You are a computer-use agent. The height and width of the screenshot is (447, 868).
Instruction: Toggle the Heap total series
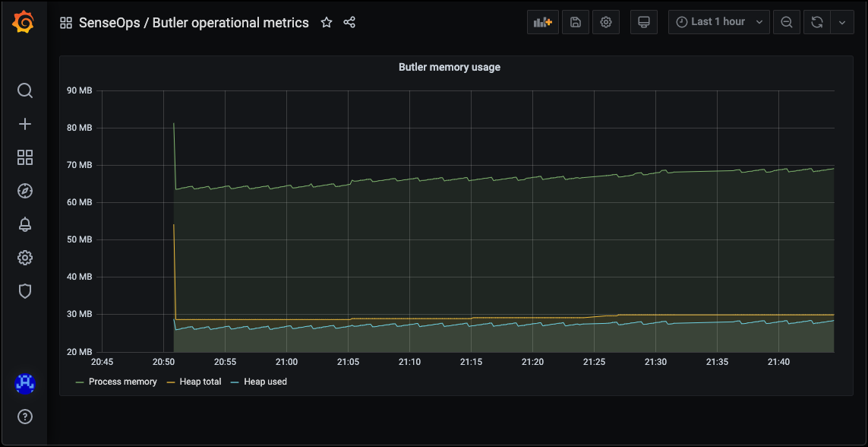click(199, 381)
